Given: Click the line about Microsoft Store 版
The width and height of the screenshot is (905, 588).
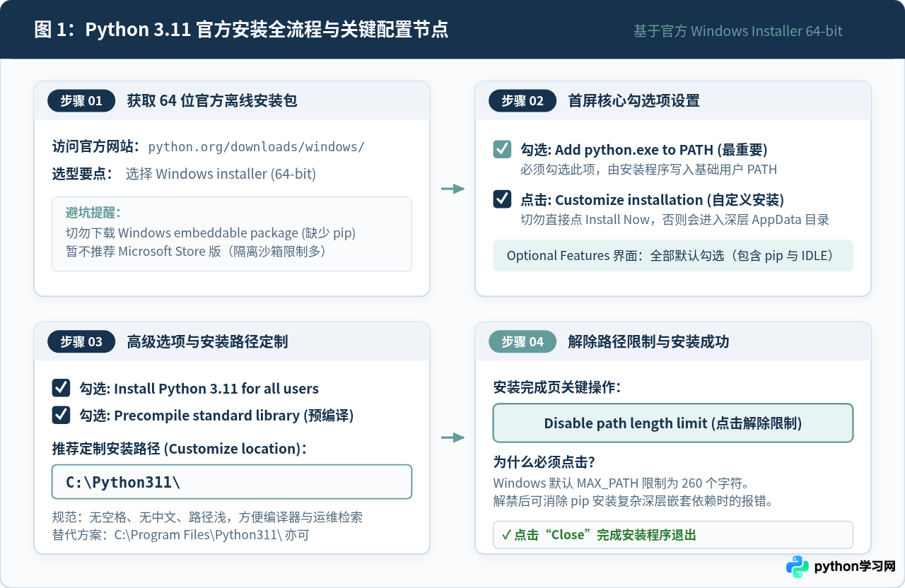Looking at the screenshot, I should click(x=195, y=251).
